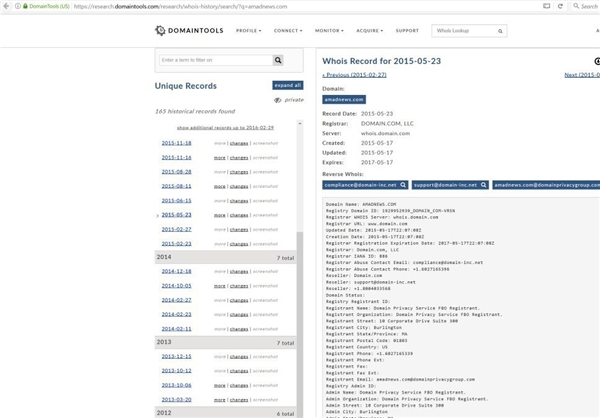This screenshot has height=418, width=600.
Task: Open the 2013-10-12 record
Action: coord(176,371)
